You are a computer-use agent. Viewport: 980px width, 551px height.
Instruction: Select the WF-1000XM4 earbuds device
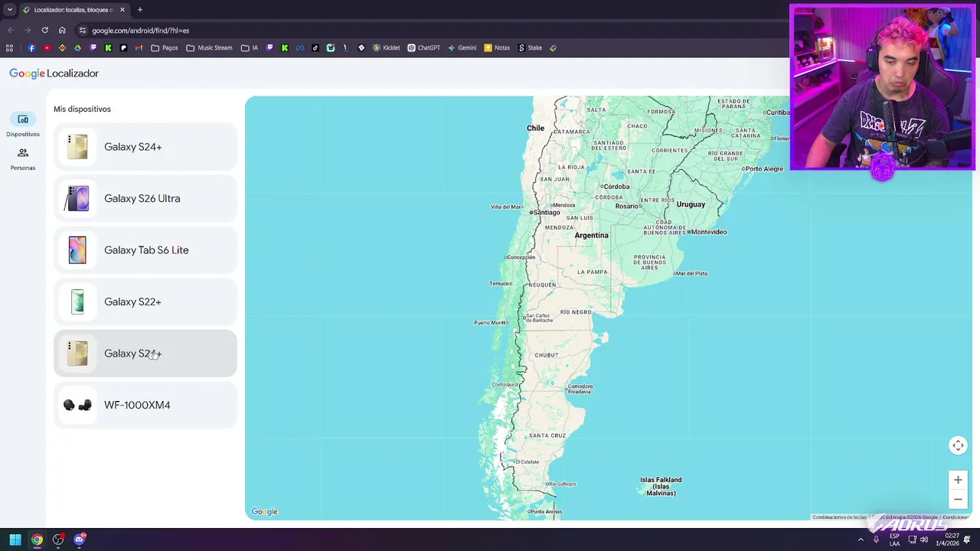tap(145, 405)
